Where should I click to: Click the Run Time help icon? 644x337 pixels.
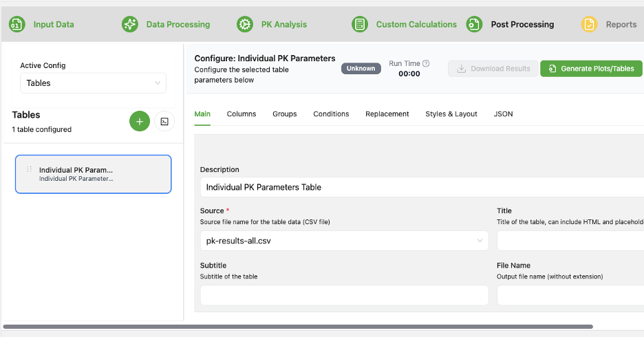[426, 63]
